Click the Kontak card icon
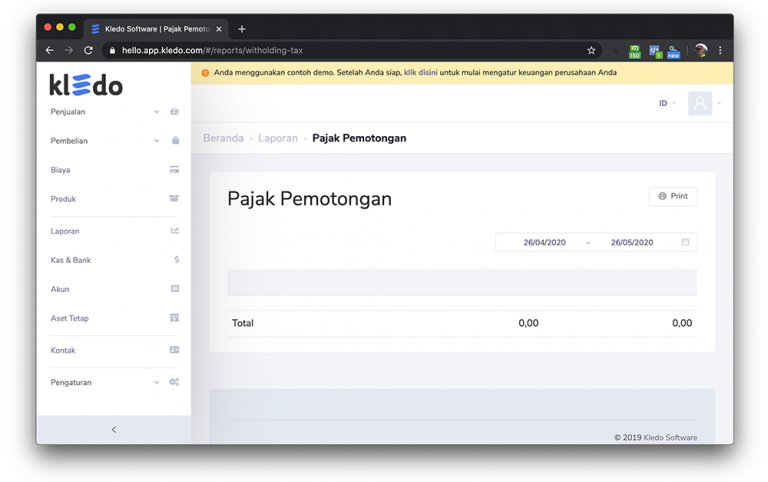 [174, 350]
